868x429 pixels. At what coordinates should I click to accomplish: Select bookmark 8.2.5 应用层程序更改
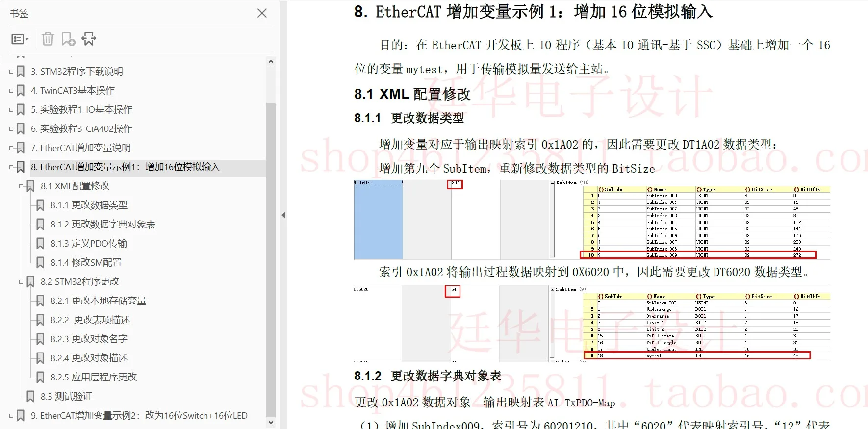[94, 378]
